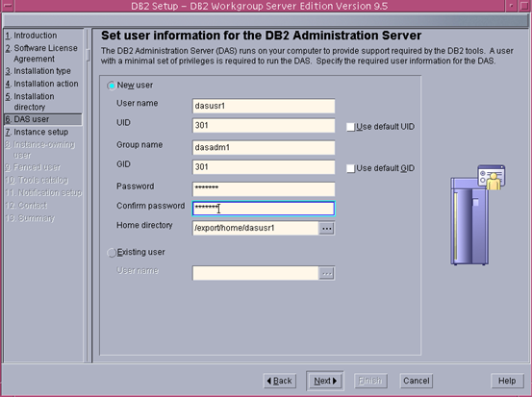Browse for the home directory with the ellipsis button
The image size is (532, 397).
click(327, 228)
